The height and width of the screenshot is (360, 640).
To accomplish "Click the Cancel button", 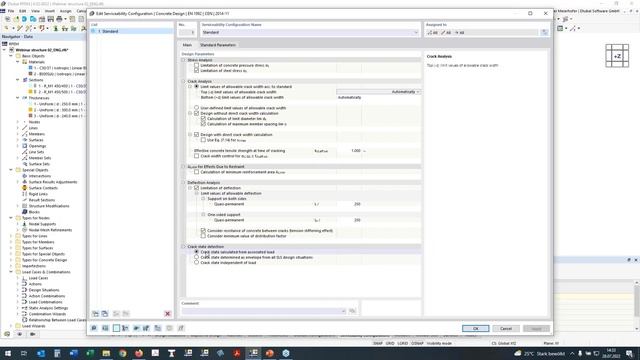I will point(506,329).
